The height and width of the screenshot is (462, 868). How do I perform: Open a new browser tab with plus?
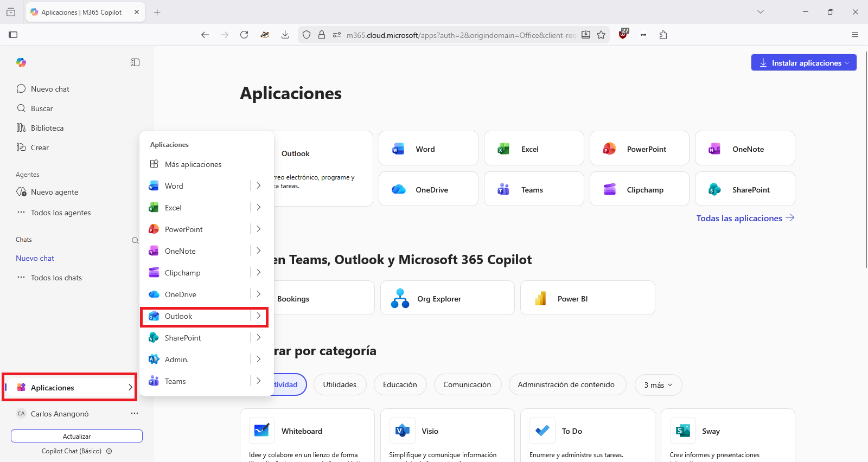pos(157,12)
